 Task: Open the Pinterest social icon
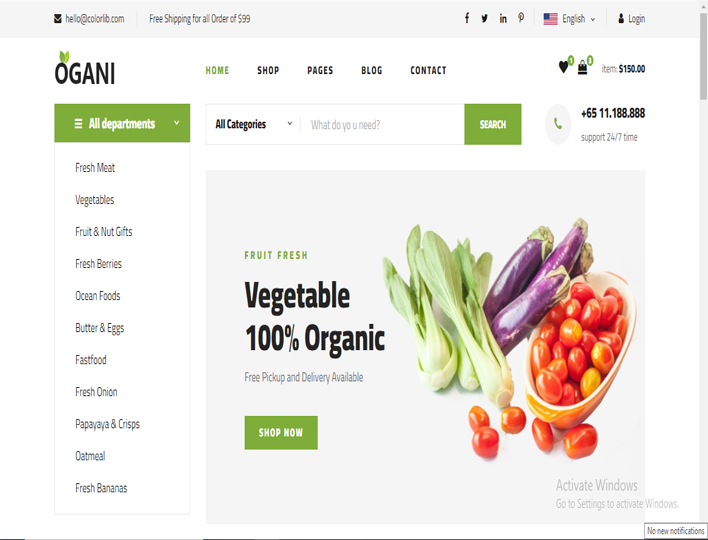coord(521,18)
